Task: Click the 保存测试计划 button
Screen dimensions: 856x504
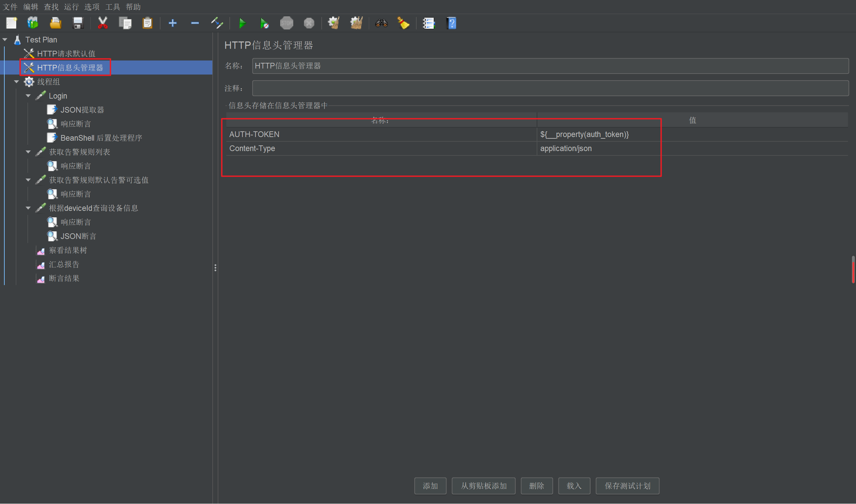Action: (627, 486)
